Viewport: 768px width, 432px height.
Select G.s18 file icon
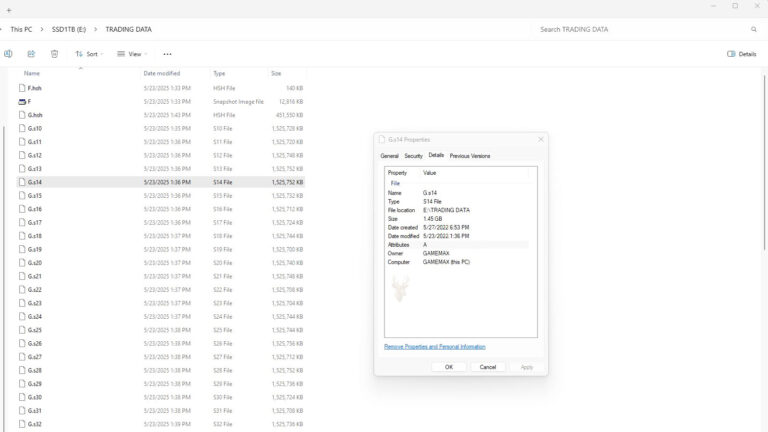[x=22, y=236]
